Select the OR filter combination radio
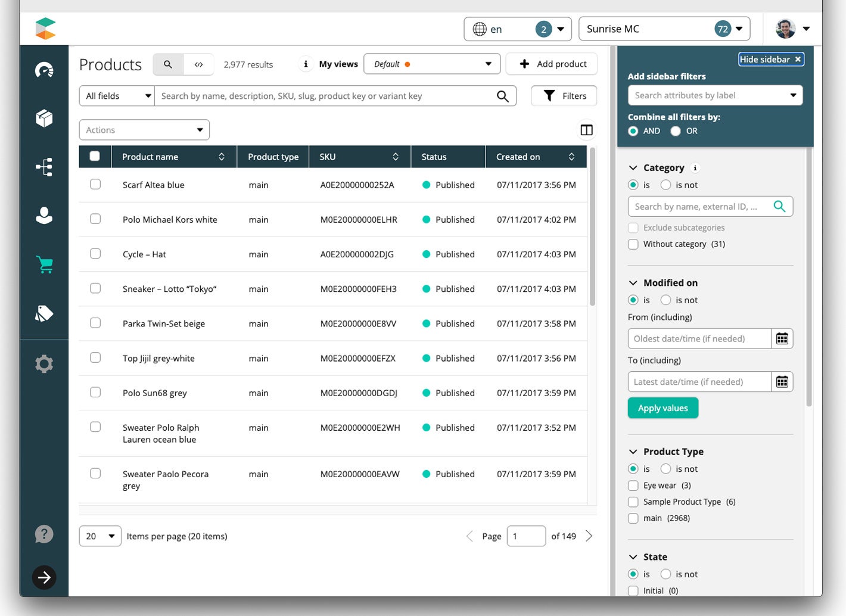 click(x=676, y=131)
